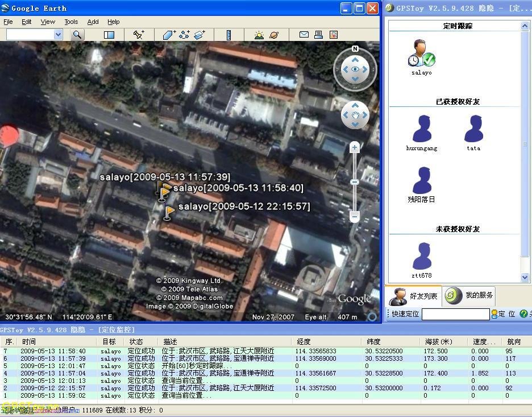Open the View menu
Image resolution: width=532 pixels, height=417 pixels.
[x=48, y=22]
